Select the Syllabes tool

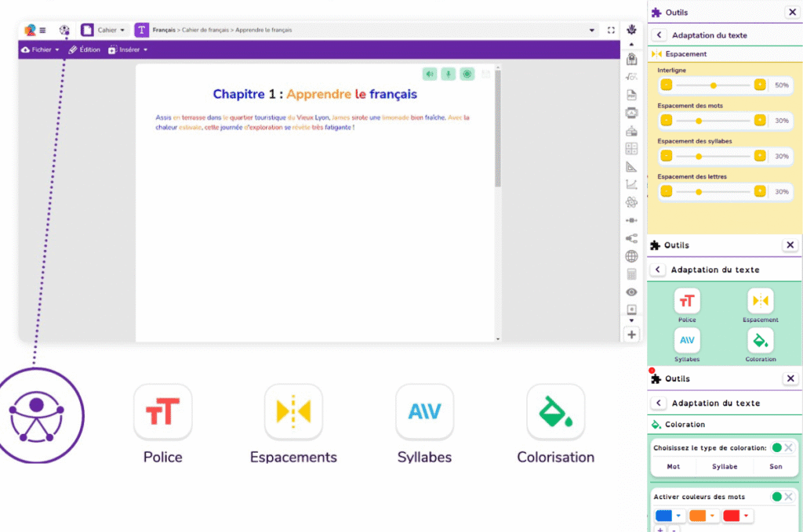424,411
